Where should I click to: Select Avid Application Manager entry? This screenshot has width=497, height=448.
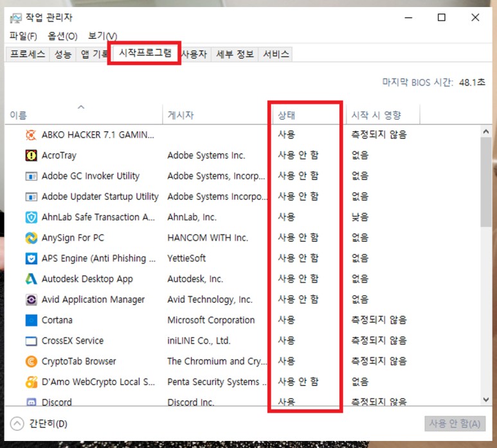point(93,300)
